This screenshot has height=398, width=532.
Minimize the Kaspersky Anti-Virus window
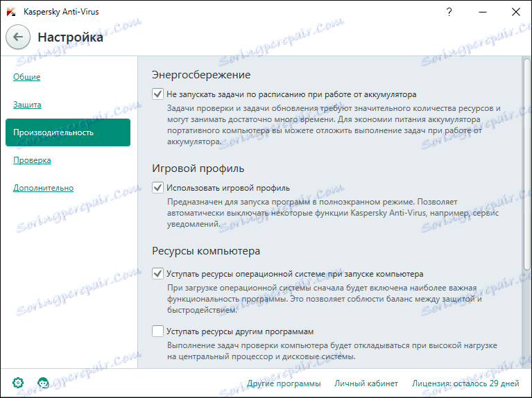click(483, 12)
